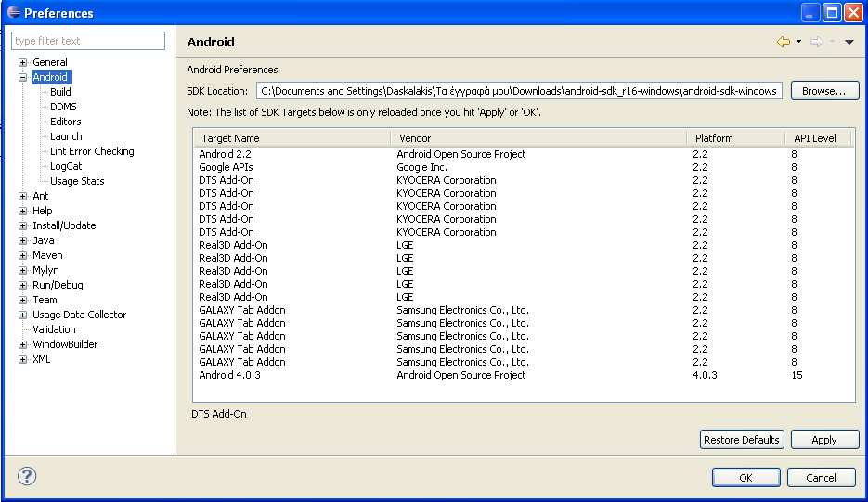Sort by the Vendor column header
Viewport: 868px width, 502px height.
(x=538, y=138)
